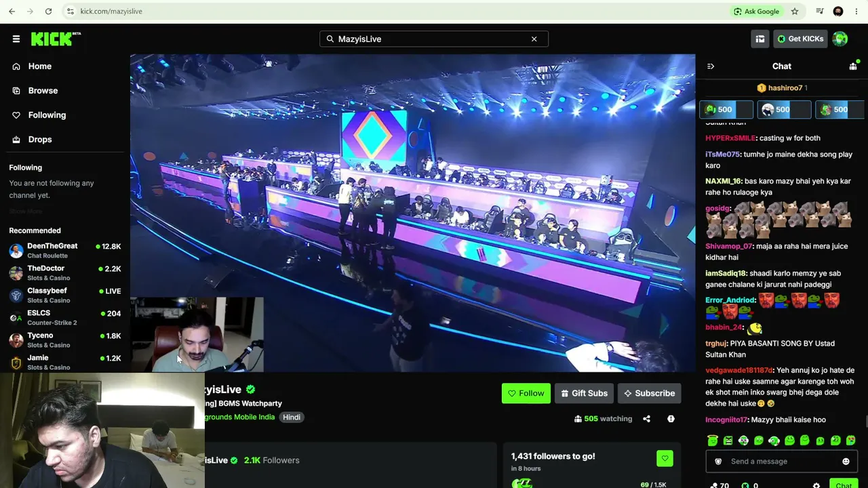Click the iamSadiq18 username in chat
Screen dimensions: 868x488
[726, 274]
